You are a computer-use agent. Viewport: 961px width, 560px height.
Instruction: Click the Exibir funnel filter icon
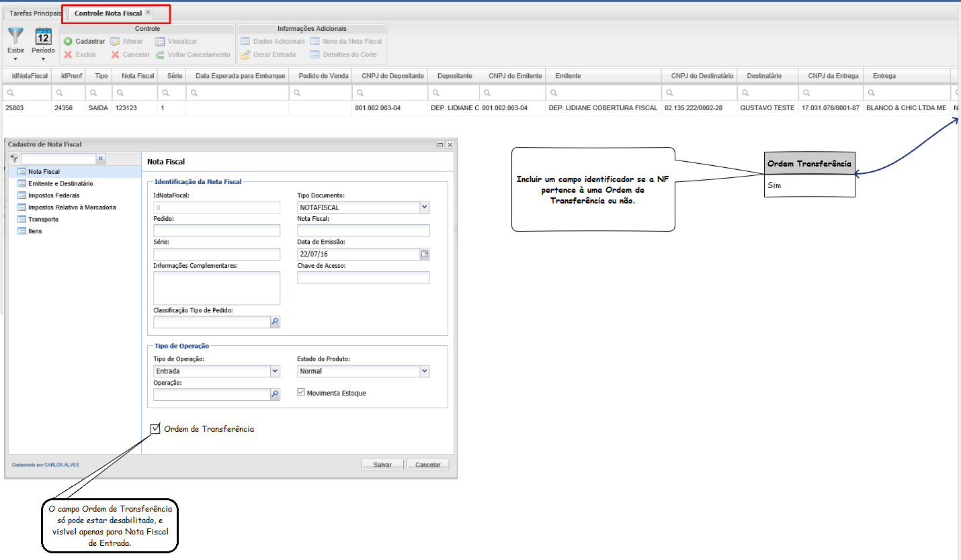click(15, 36)
